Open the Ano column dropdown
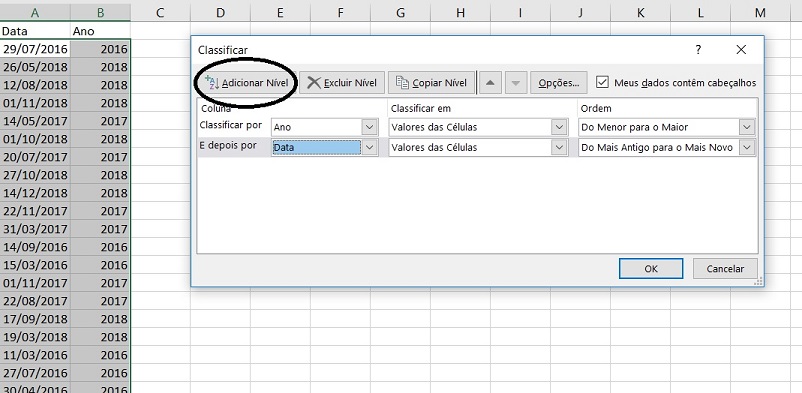802x393 pixels. (370, 127)
